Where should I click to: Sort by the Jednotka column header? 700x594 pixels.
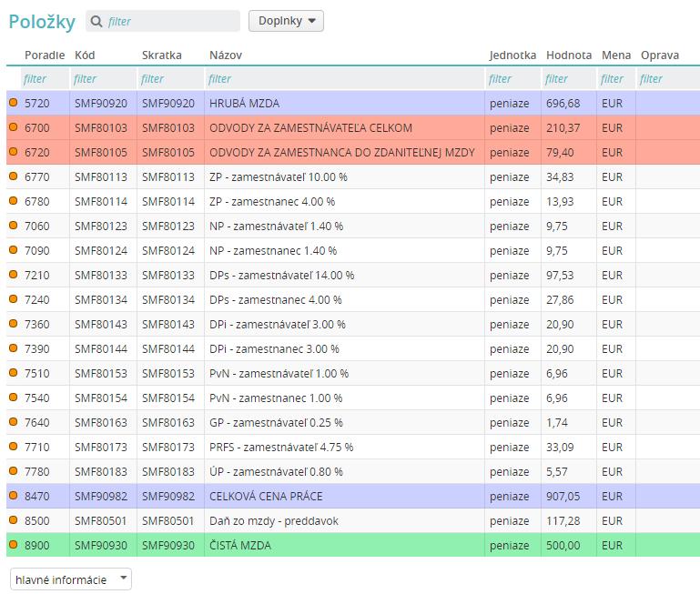[512, 55]
